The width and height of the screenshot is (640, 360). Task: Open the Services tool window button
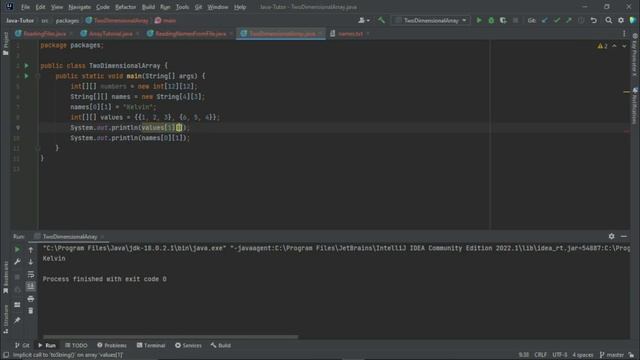point(188,345)
